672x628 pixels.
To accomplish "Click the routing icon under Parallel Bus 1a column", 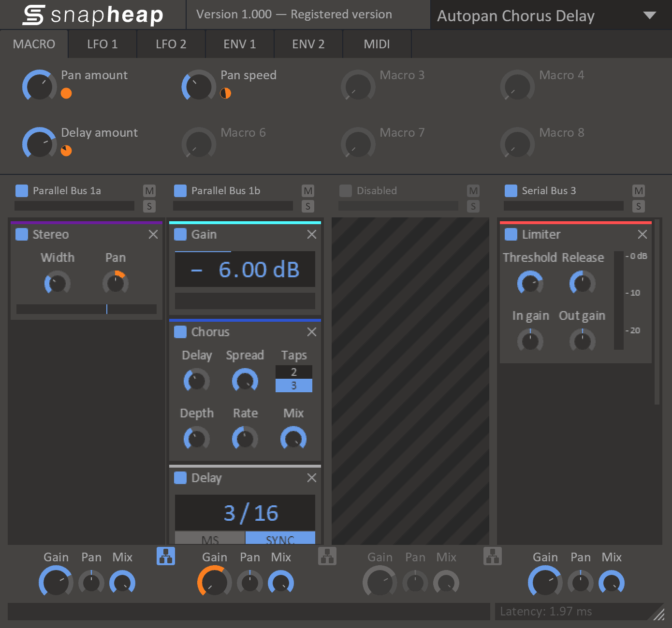I will pos(165,557).
